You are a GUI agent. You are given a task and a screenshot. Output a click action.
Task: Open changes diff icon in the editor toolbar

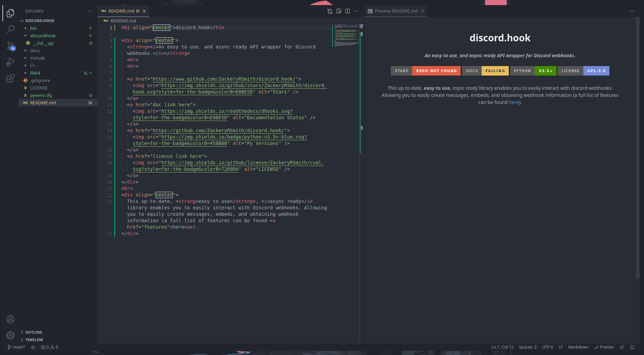click(x=329, y=11)
